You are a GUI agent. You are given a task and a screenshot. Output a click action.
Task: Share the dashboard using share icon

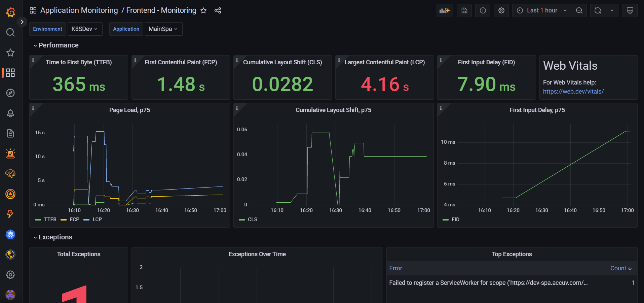coord(218,10)
